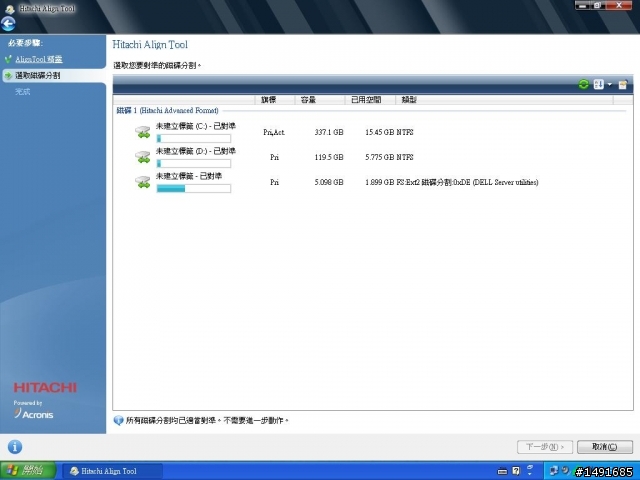Viewport: 640px width, 480px height.
Task: Click the 'DELL Server utilities' type text
Action: click(505, 182)
